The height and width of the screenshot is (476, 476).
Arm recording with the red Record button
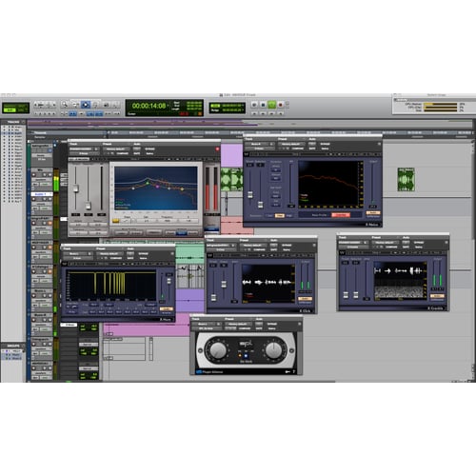coord(280,105)
